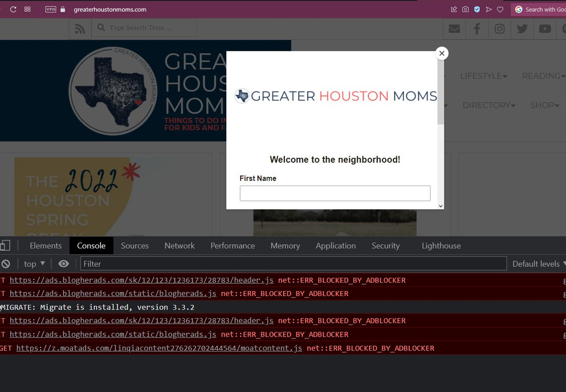Viewport: 566px width, 392px height.
Task: Visit the Twitter profile icon
Action: 522,28
